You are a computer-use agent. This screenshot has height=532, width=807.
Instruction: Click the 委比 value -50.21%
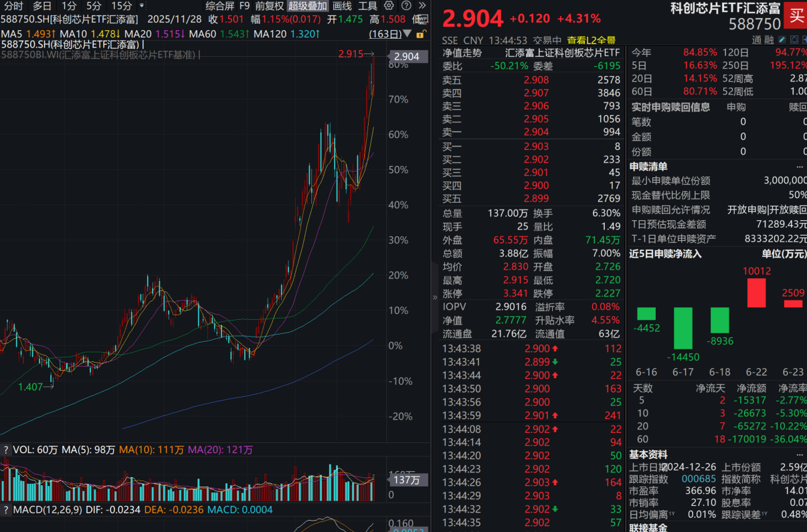tap(509, 66)
